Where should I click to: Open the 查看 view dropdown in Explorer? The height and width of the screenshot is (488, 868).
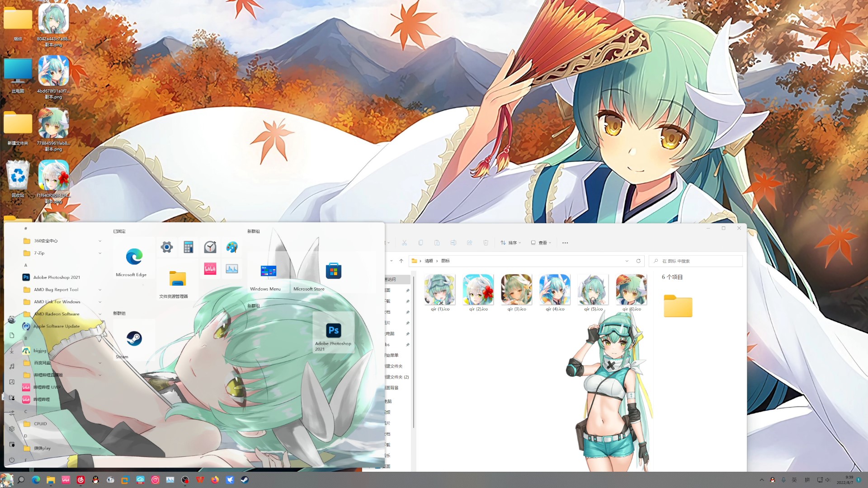[541, 243]
